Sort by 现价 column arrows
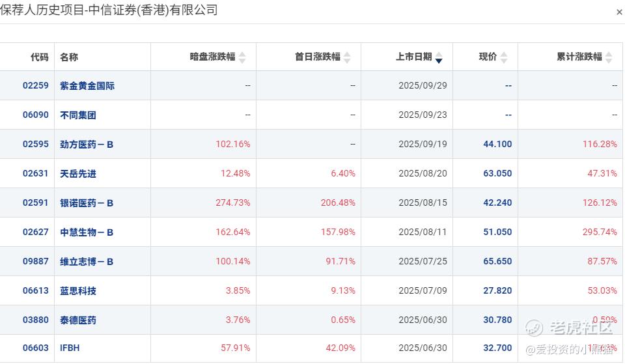Viewport: 625px width, 364px height. (504, 57)
